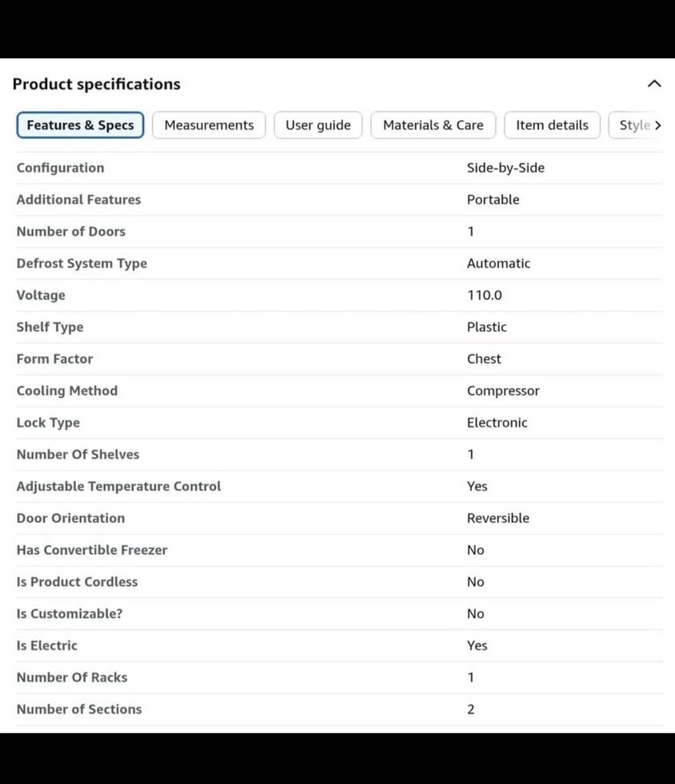Select the Door Orientation Reversible value
Viewport: 675px width, 784px height.
[x=497, y=518]
